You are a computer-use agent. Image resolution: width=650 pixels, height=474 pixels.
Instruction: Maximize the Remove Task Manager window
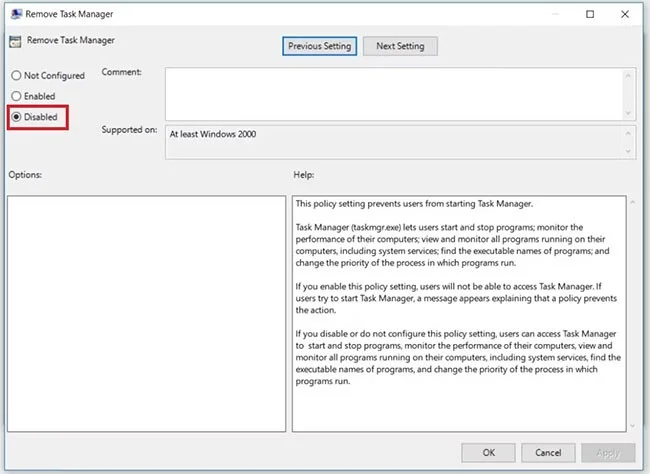590,15
